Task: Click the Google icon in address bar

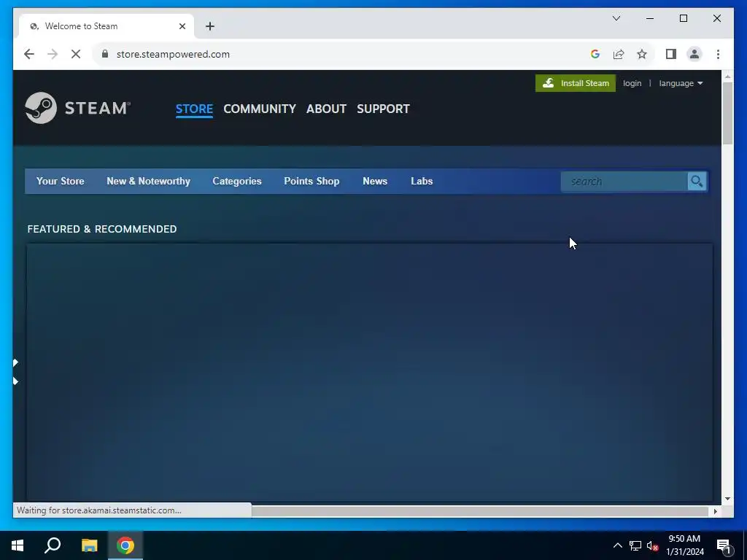Action: [x=595, y=54]
